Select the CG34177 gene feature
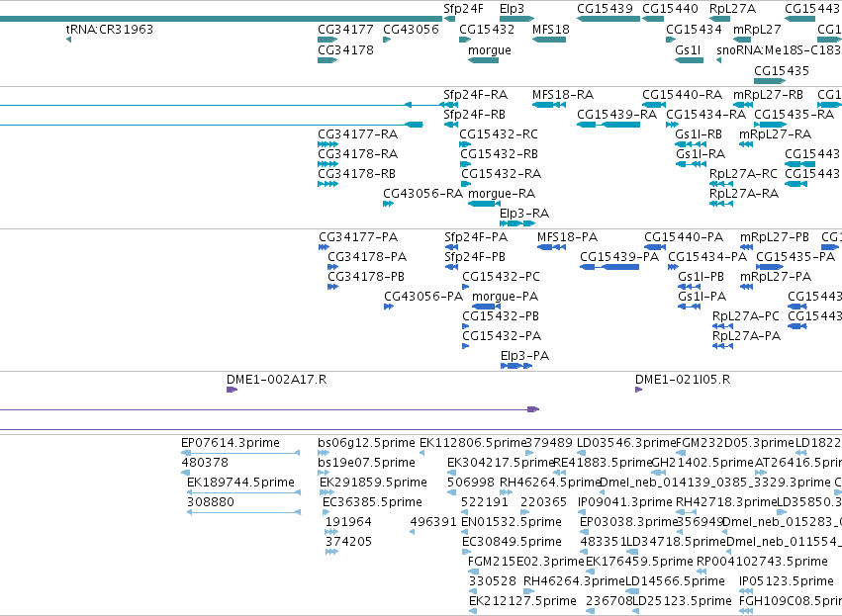842x616 pixels. (x=327, y=40)
